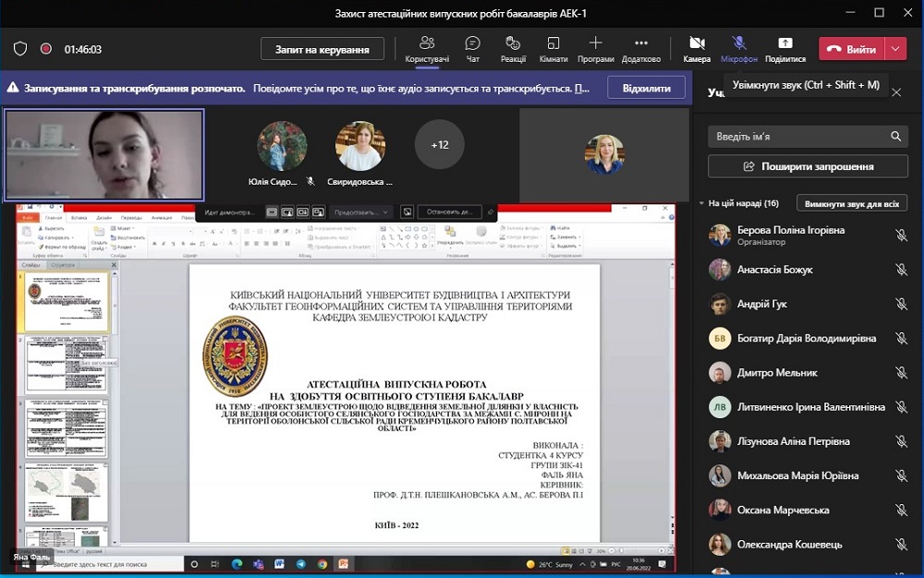Open the Раздел section dropdown
Image resolution: width=924 pixels, height=578 pixels.
point(123,247)
